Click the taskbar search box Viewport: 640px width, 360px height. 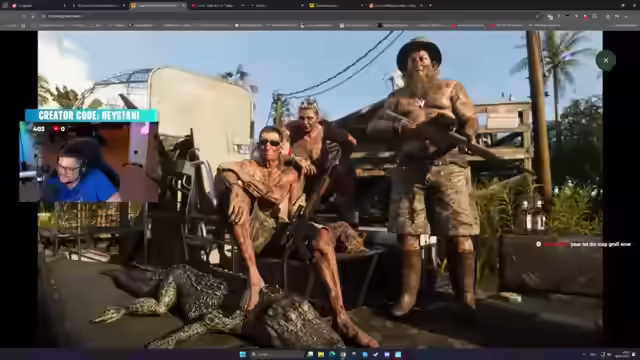(x=277, y=354)
